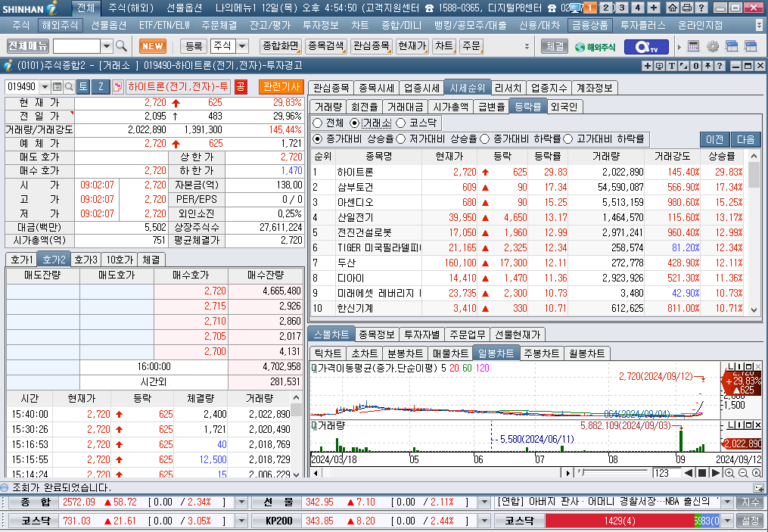Click the αTV banner icon

coord(646,46)
